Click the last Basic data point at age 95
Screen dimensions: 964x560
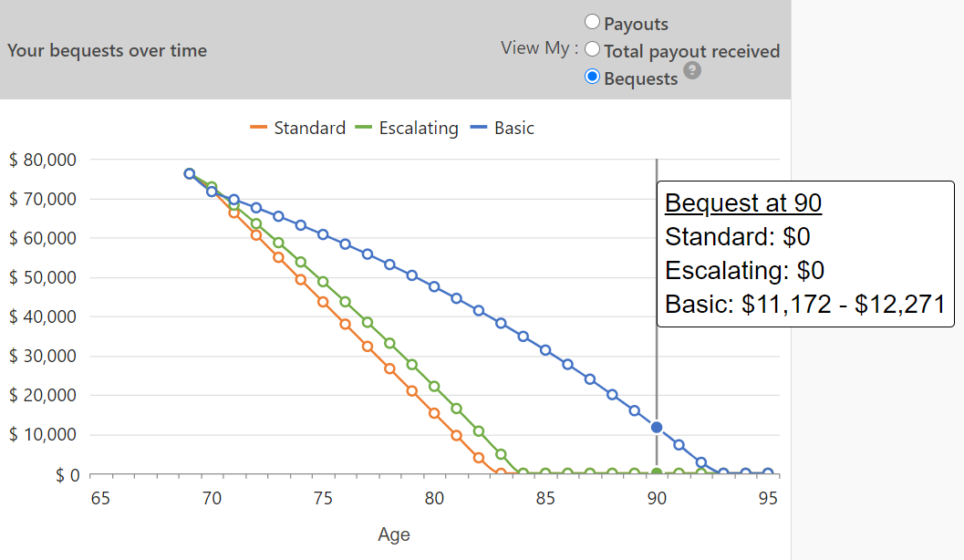point(769,472)
